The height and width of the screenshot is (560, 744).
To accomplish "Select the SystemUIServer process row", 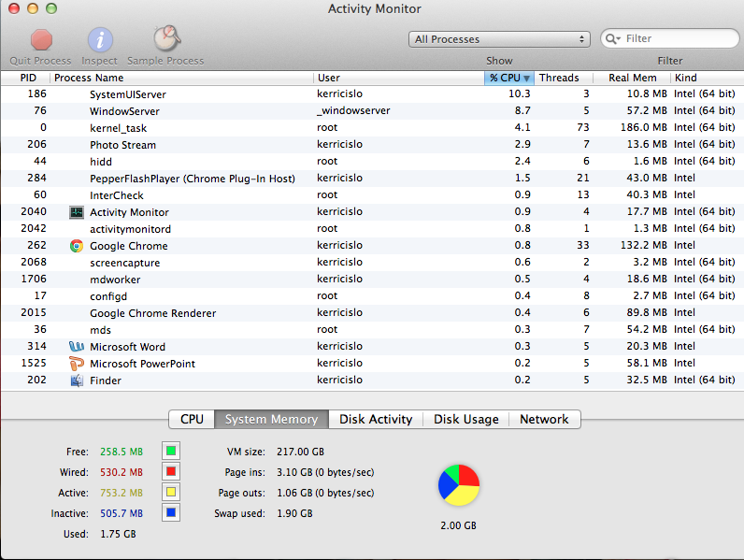I will point(372,94).
